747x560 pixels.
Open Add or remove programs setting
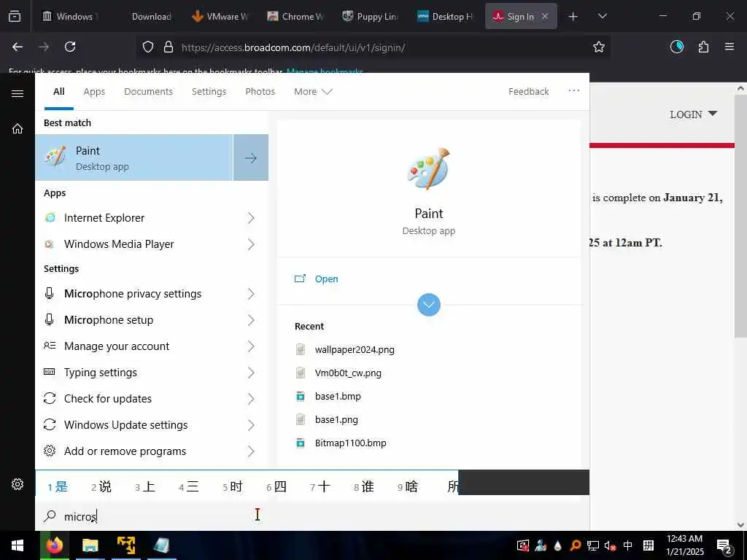(125, 451)
